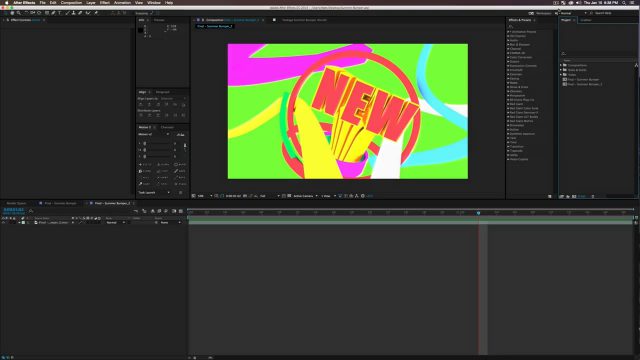Select the Roto Brush tool

tap(88, 13)
